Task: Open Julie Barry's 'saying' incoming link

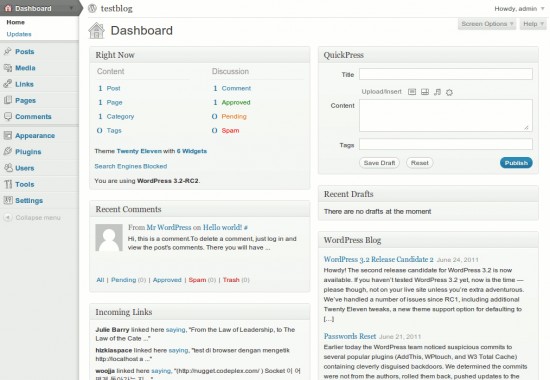Action: tap(175, 330)
